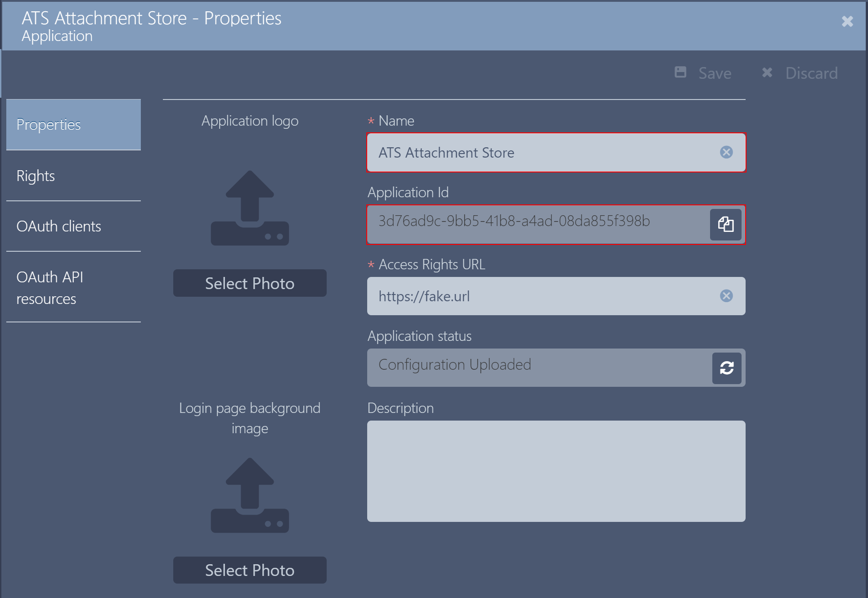The width and height of the screenshot is (868, 598).
Task: Click the application logo upload arrow icon
Action: click(250, 207)
